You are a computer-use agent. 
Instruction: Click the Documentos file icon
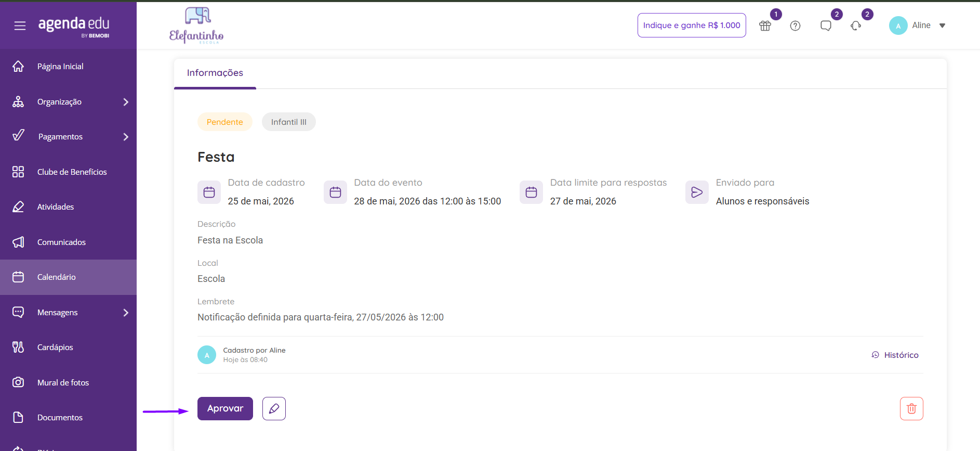(18, 417)
